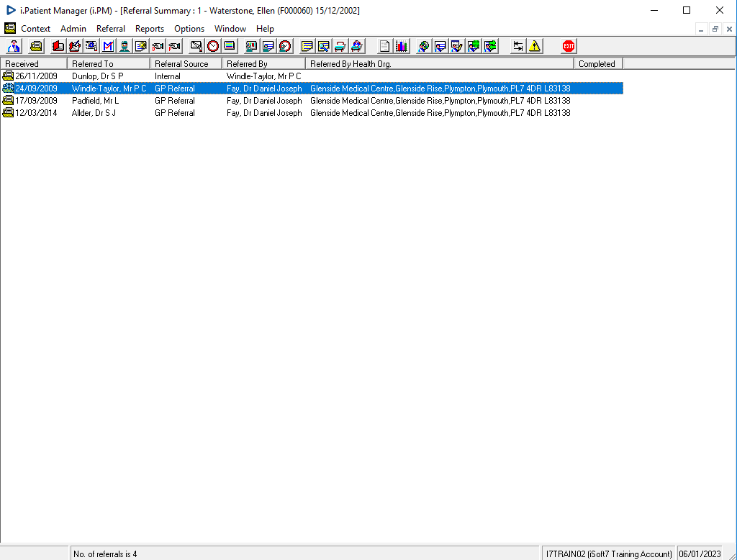Click the plain yellow note toolbar icon
Viewport: 737px width, 560px height.
(307, 46)
